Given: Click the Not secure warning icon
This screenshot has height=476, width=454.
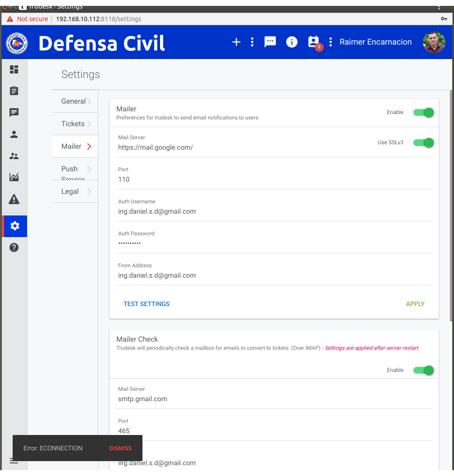Looking at the screenshot, I should click(x=10, y=19).
